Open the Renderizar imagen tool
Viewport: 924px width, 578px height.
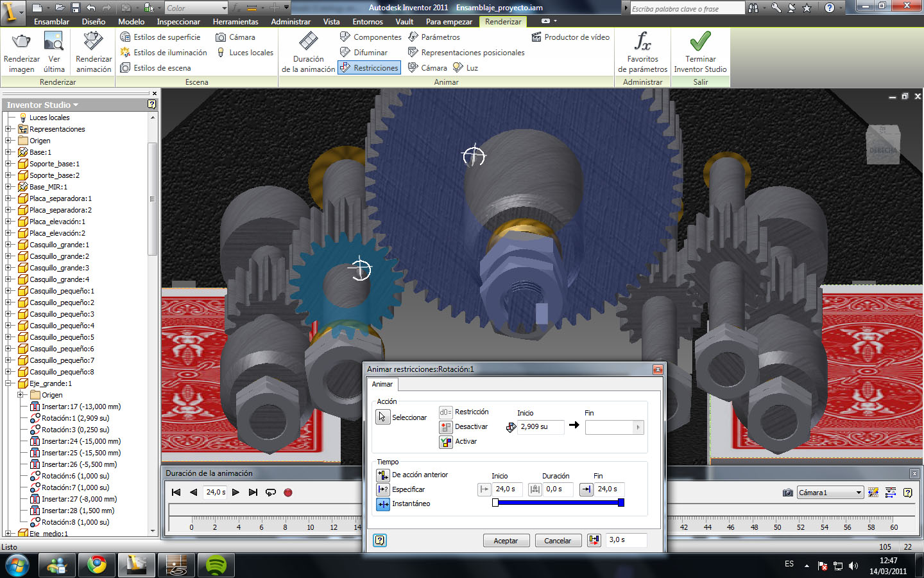point(21,53)
